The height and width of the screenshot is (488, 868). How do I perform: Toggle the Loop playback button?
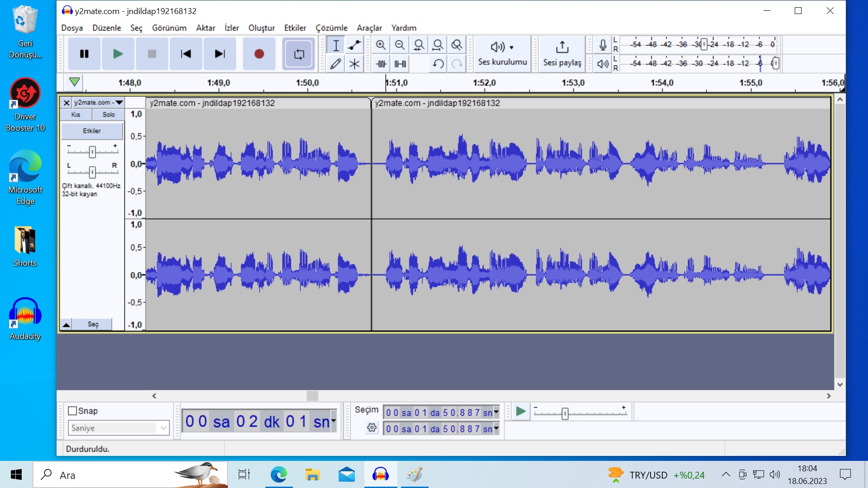(x=298, y=54)
